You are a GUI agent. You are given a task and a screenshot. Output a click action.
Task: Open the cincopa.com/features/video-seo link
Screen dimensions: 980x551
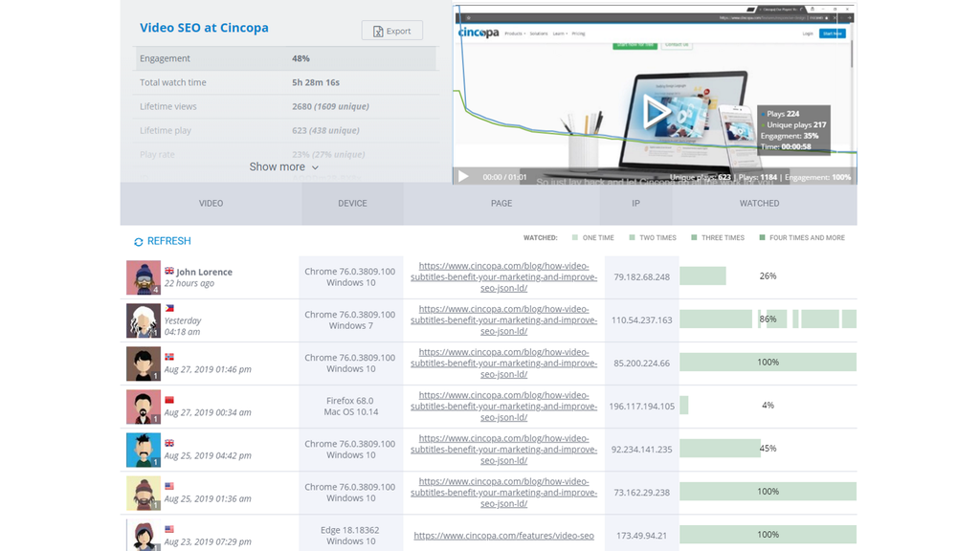coord(503,536)
